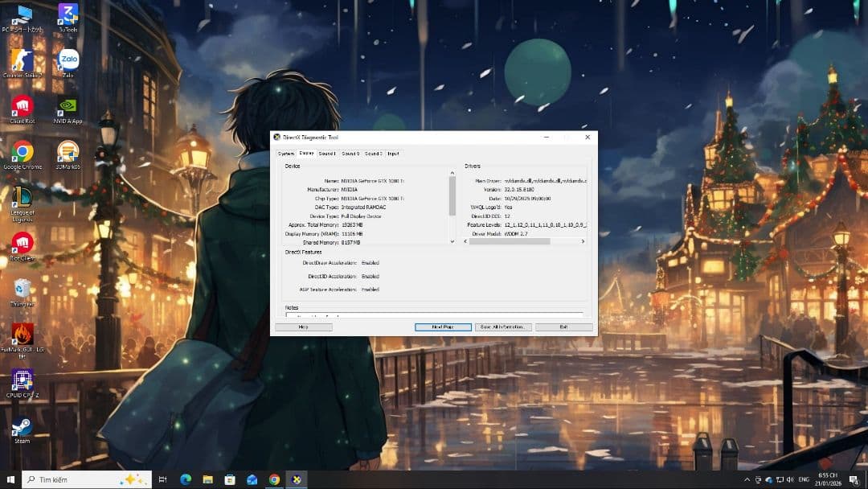Click right arrow of Drivers horizontal scrollbar
The image size is (868, 489).
coord(583,241)
